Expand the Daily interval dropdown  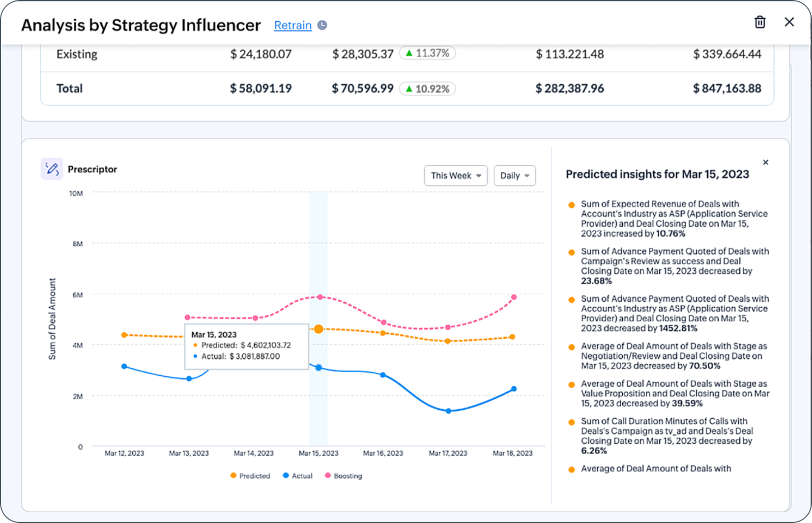tap(514, 175)
